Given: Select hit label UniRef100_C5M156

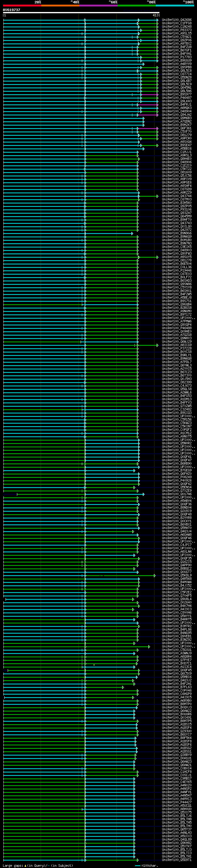Looking at the screenshot, I should pos(177,419).
